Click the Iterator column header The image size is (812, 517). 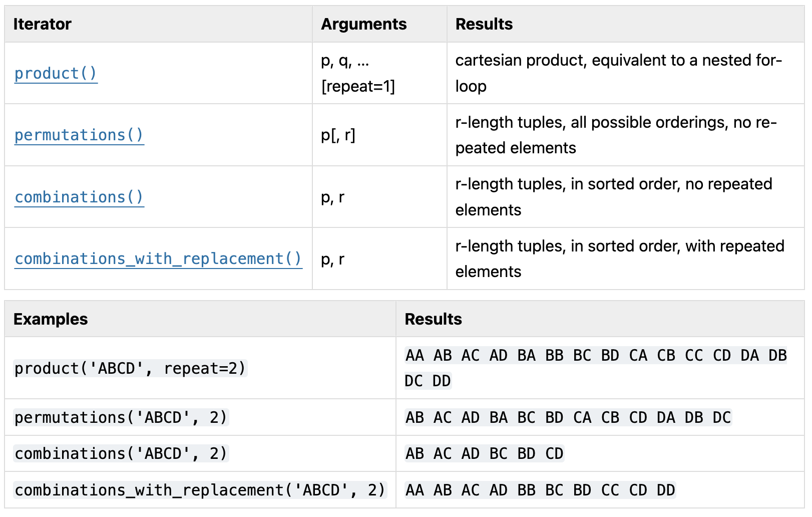(42, 24)
